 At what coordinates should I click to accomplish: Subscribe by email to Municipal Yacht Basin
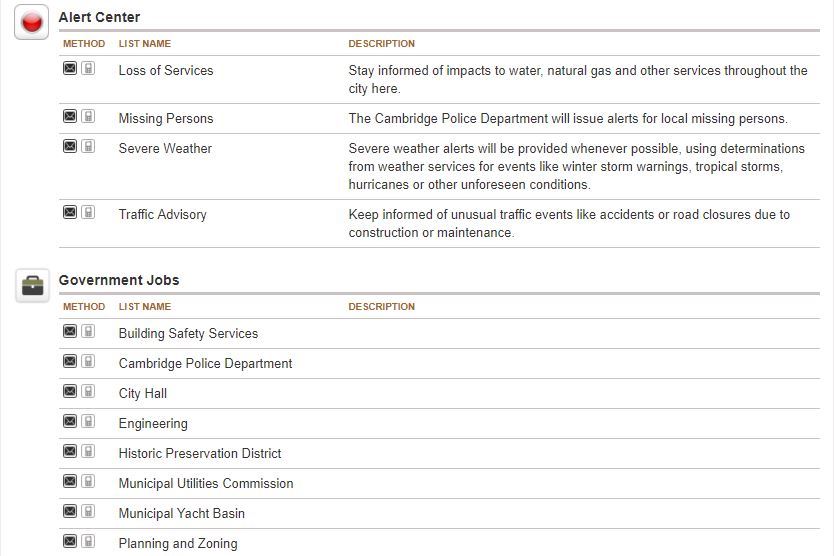[x=70, y=511]
